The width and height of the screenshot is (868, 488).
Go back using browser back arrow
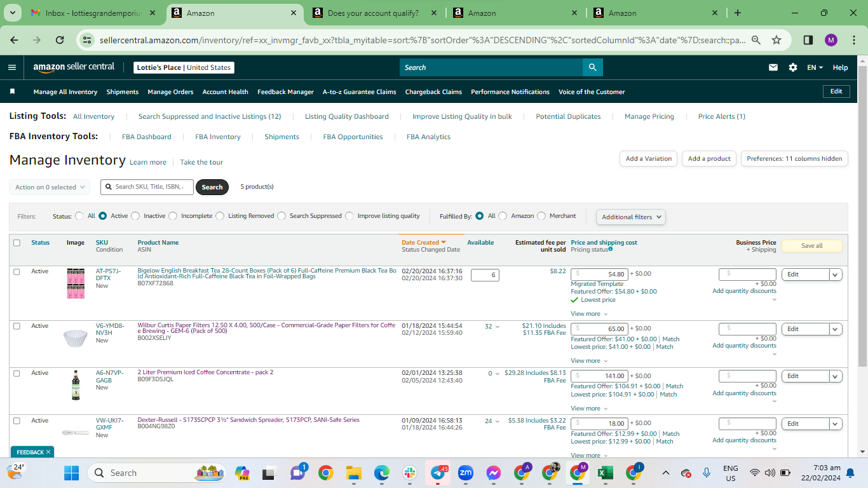(x=15, y=40)
